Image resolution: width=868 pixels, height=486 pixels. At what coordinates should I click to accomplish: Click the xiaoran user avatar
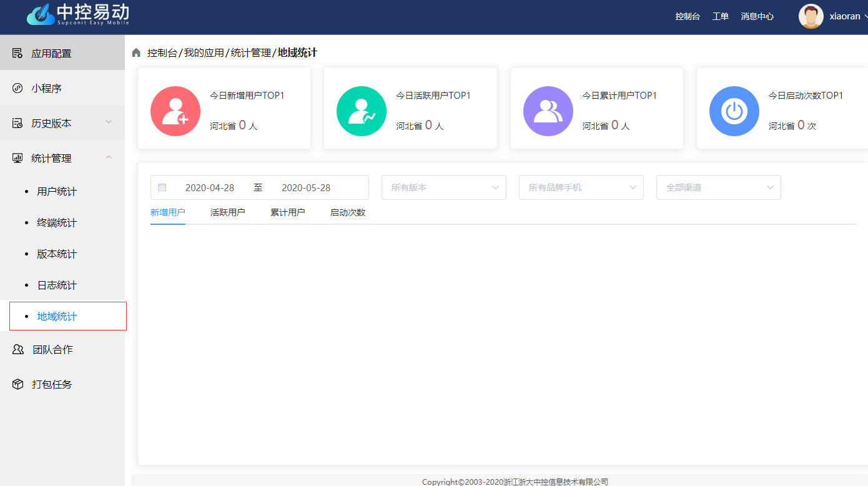811,16
